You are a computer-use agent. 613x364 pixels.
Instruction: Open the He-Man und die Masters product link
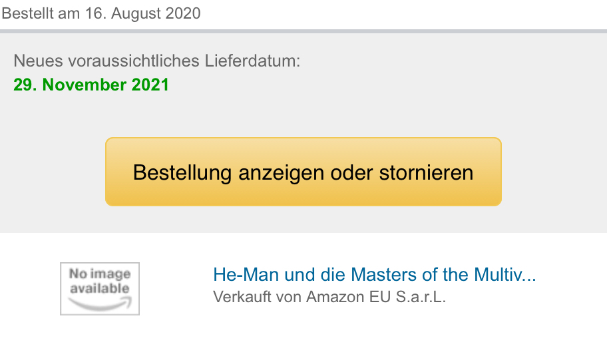click(x=375, y=274)
